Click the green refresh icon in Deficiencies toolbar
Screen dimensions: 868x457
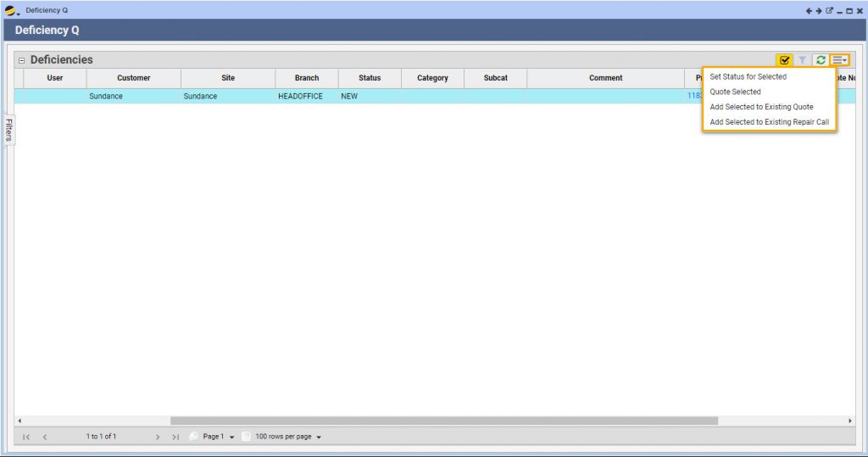821,60
